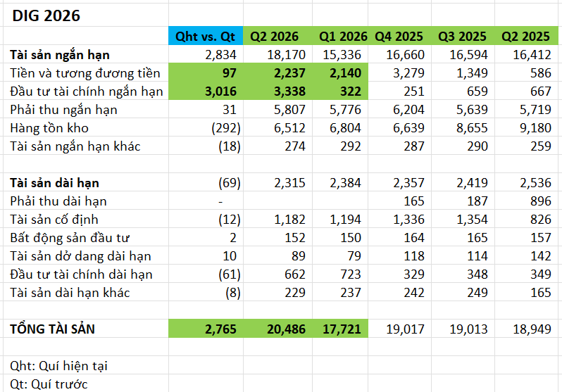Select cell with value 662
The width and height of the screenshot is (562, 392).
(277, 274)
